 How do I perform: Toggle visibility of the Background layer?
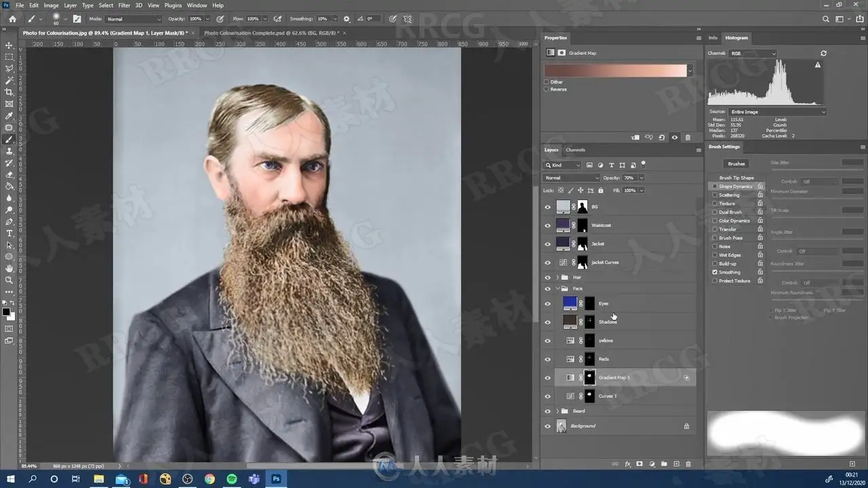tap(548, 426)
